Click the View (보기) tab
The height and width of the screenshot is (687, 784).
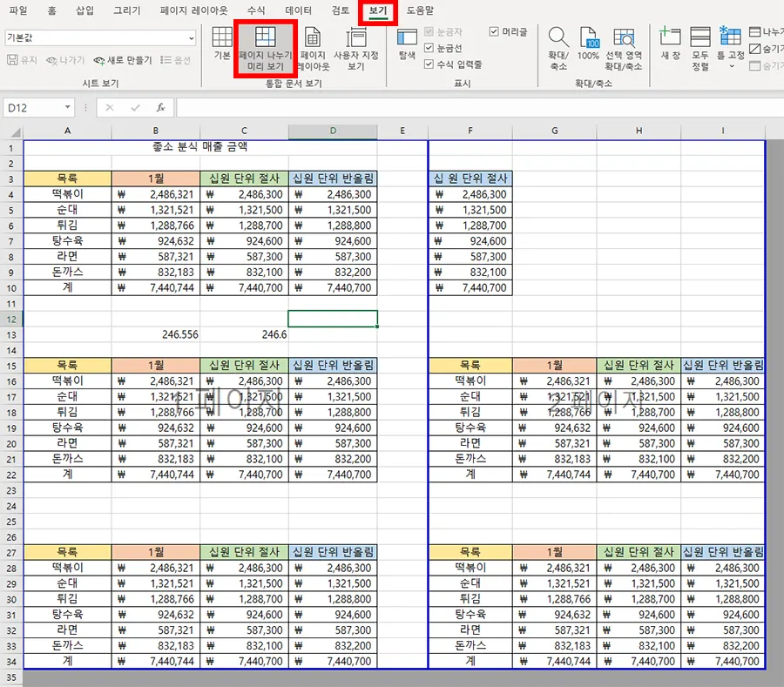[x=378, y=11]
